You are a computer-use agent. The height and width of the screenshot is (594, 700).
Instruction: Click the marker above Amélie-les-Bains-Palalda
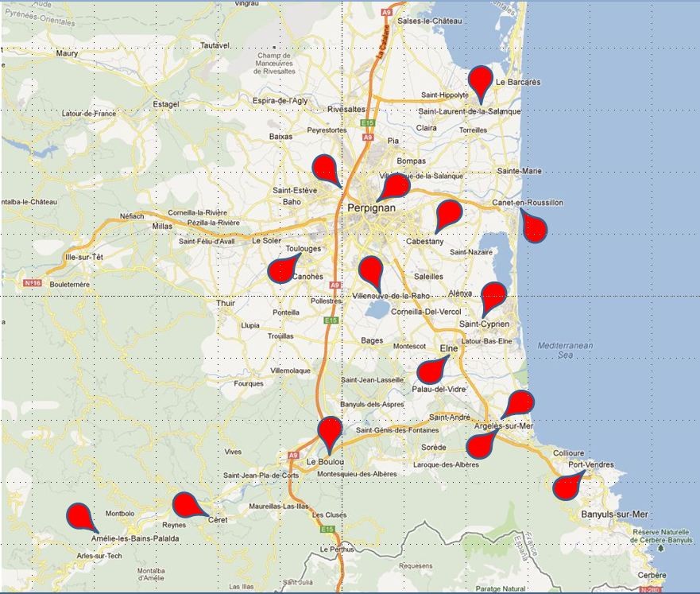[79, 516]
